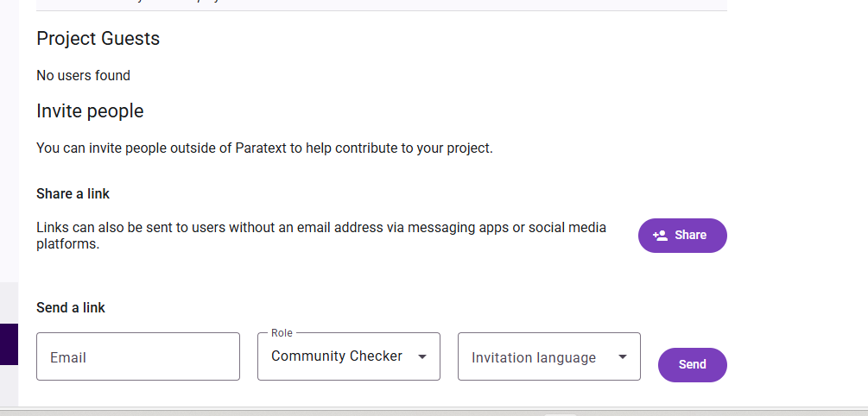Click the add-person icon on Share button
The width and height of the screenshot is (868, 416).
tap(660, 236)
